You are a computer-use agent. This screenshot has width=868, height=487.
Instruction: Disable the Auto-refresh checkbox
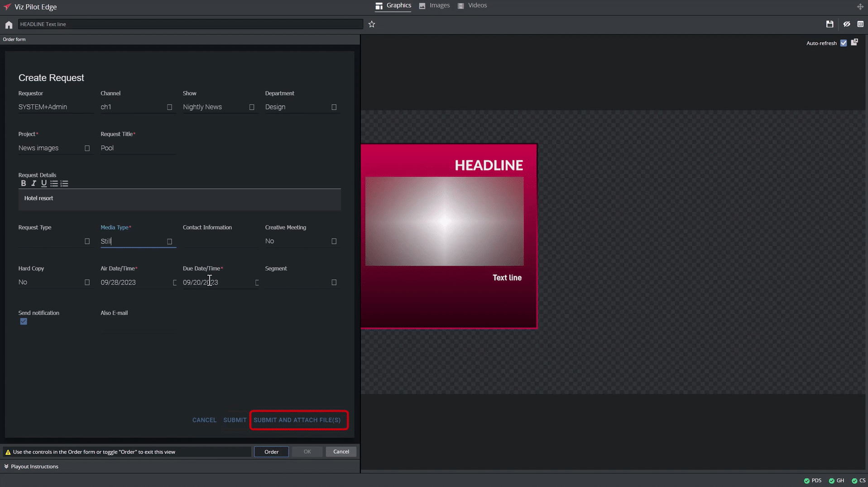(844, 43)
